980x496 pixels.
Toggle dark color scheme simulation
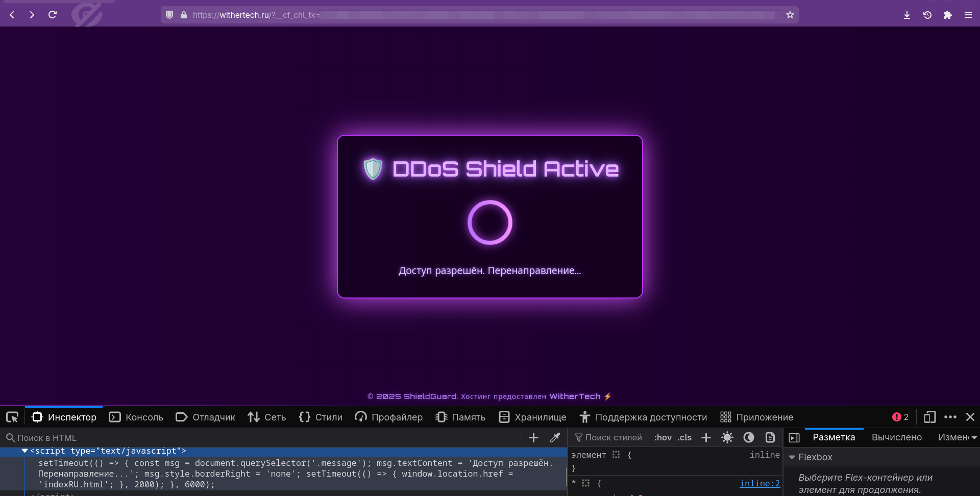[x=749, y=438]
